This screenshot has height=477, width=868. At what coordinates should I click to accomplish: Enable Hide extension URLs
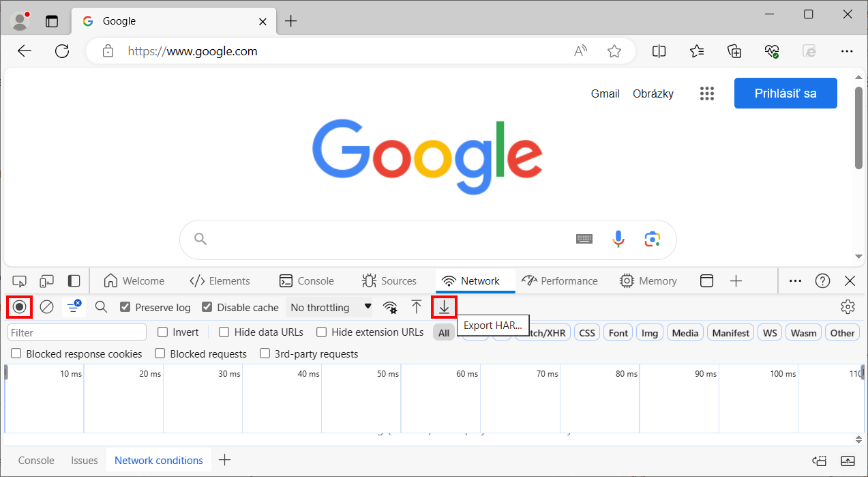[321, 332]
